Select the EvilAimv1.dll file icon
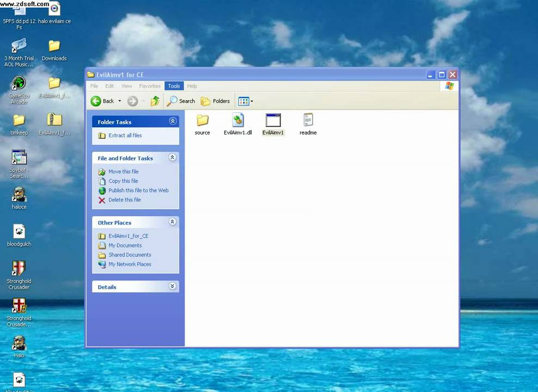The height and width of the screenshot is (392, 538). [238, 120]
